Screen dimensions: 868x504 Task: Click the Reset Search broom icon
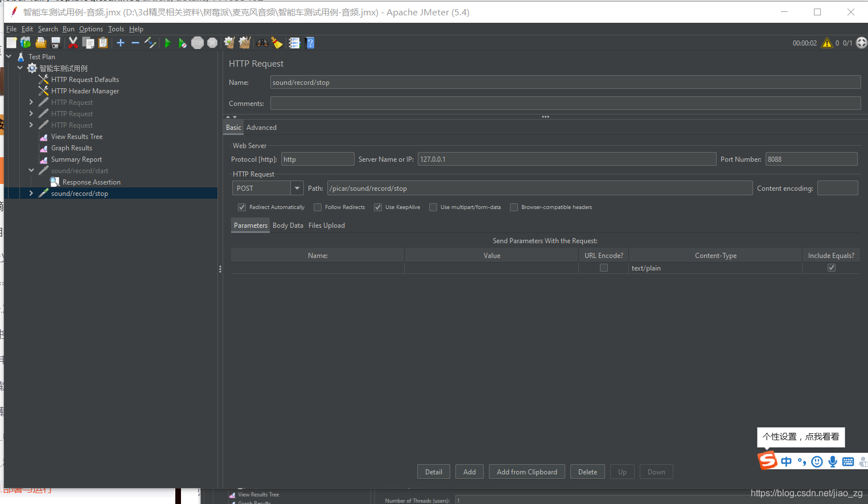coord(277,43)
